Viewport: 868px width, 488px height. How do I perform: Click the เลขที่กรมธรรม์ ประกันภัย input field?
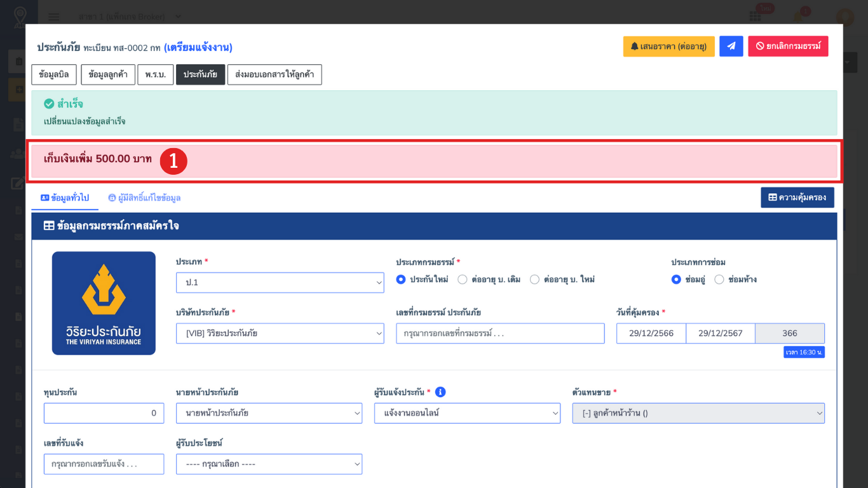[500, 334]
